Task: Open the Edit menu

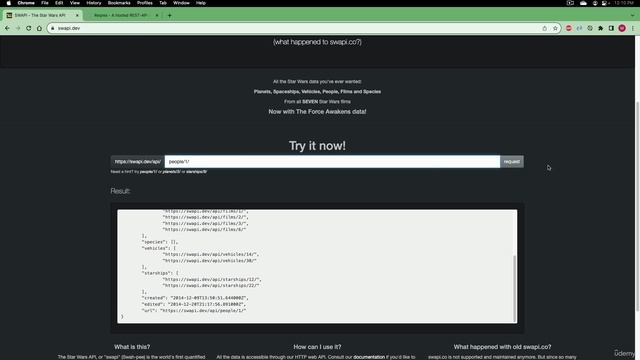Action: click(59, 3)
